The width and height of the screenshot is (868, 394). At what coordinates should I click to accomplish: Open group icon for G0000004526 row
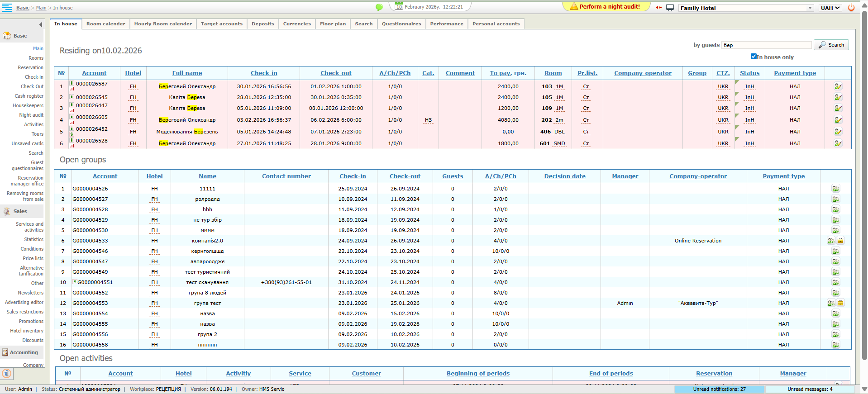(835, 189)
